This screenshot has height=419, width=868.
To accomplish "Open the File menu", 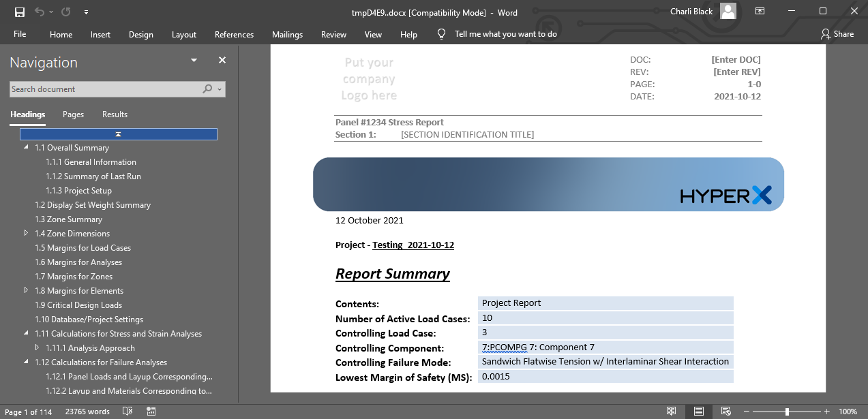I will tap(20, 34).
